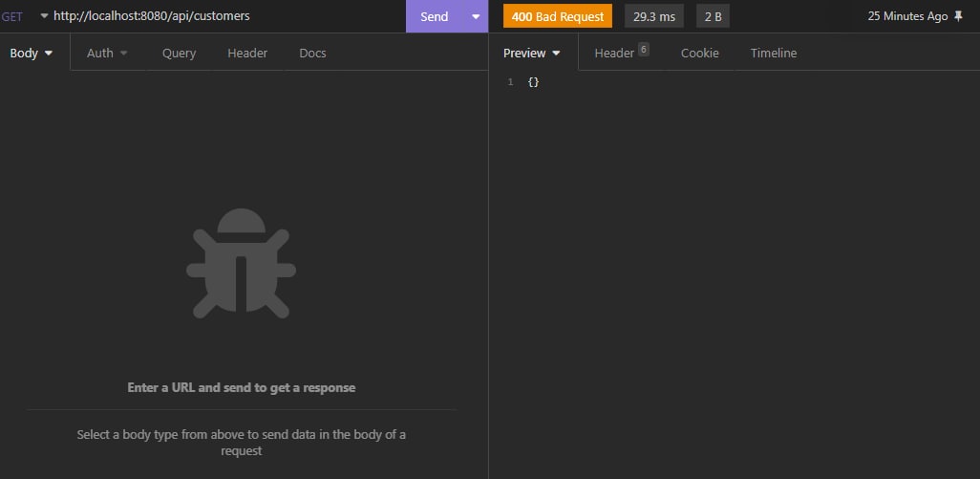Open the Docs tab
Image resolution: width=980 pixels, height=479 pixels.
tap(312, 54)
